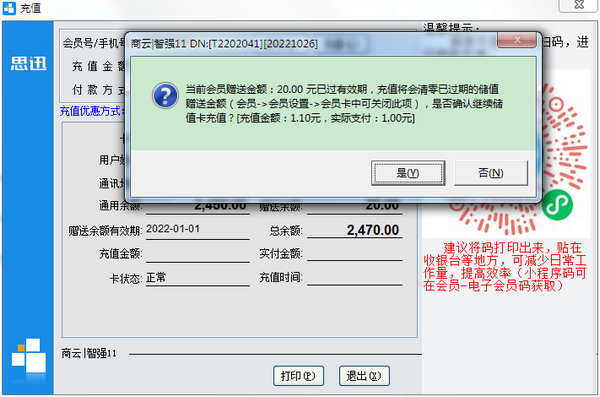
Task: Click the dialog title 商云|智强11 DN:[T2202041]
Action: (224, 44)
